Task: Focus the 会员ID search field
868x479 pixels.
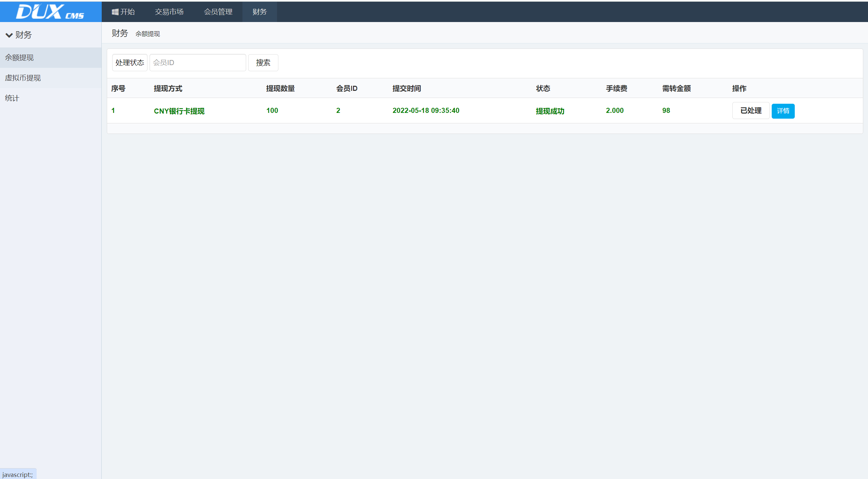Action: 198,63
